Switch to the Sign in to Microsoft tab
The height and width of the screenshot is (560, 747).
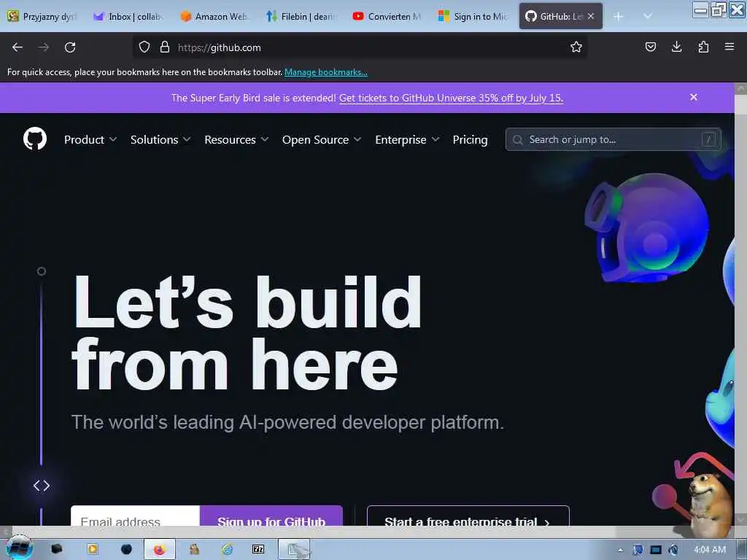pyautogui.click(x=473, y=16)
